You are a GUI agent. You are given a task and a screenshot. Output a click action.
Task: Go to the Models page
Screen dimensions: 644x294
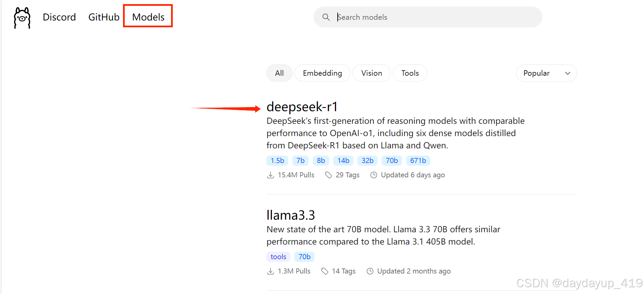point(148,17)
